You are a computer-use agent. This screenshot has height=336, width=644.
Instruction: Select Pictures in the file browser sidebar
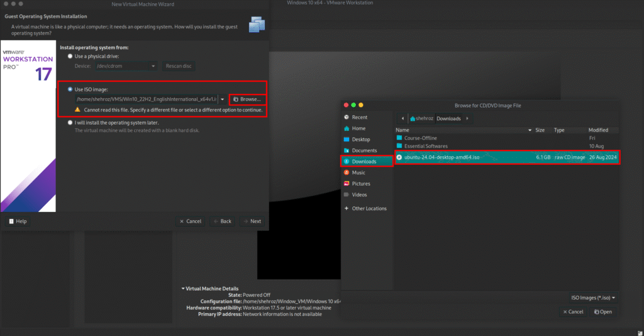(367, 184)
